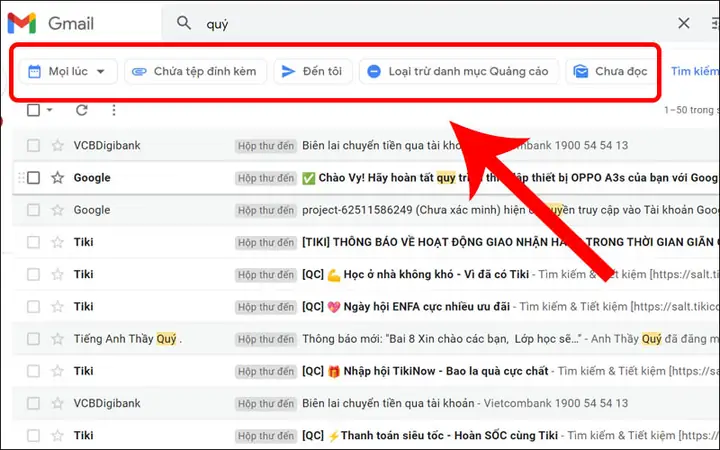Open 'Tìm kiếm' advanced search link
The image size is (720, 450).
click(695, 71)
